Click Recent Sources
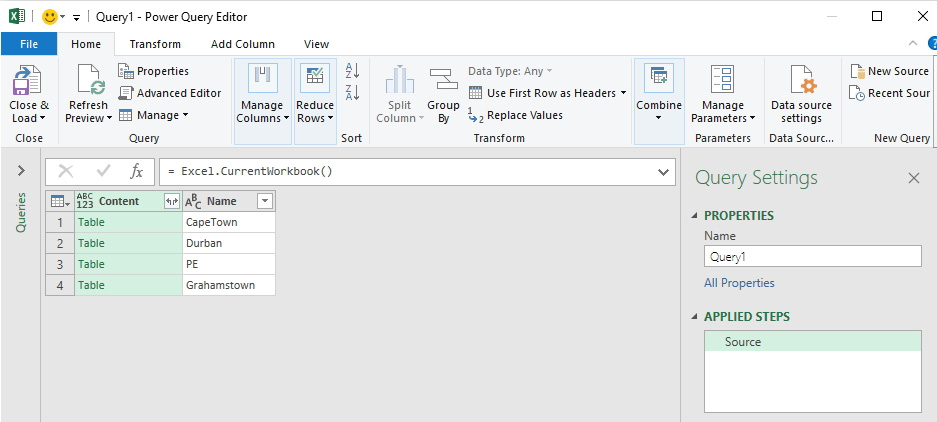Image resolution: width=937 pixels, height=422 pixels. tap(889, 93)
